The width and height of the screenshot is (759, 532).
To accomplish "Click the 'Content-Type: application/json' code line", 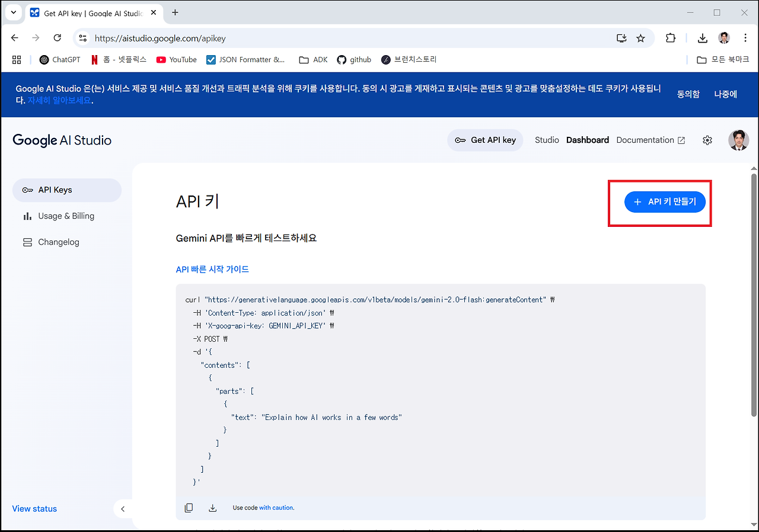I will [264, 313].
